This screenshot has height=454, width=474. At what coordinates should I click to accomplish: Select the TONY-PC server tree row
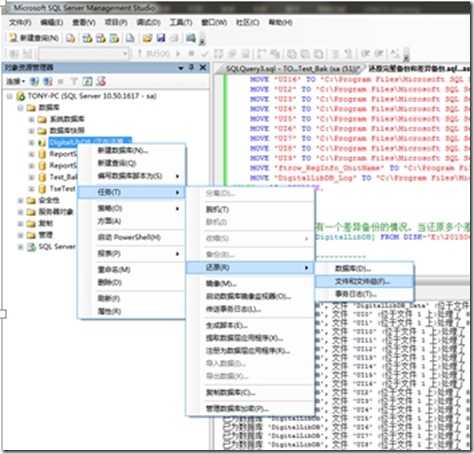pos(87,96)
